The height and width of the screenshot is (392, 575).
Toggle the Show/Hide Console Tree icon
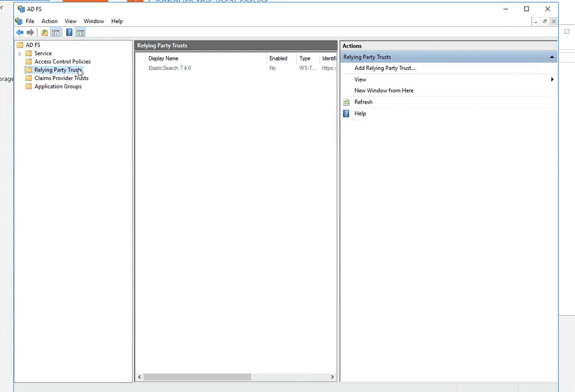(x=55, y=32)
